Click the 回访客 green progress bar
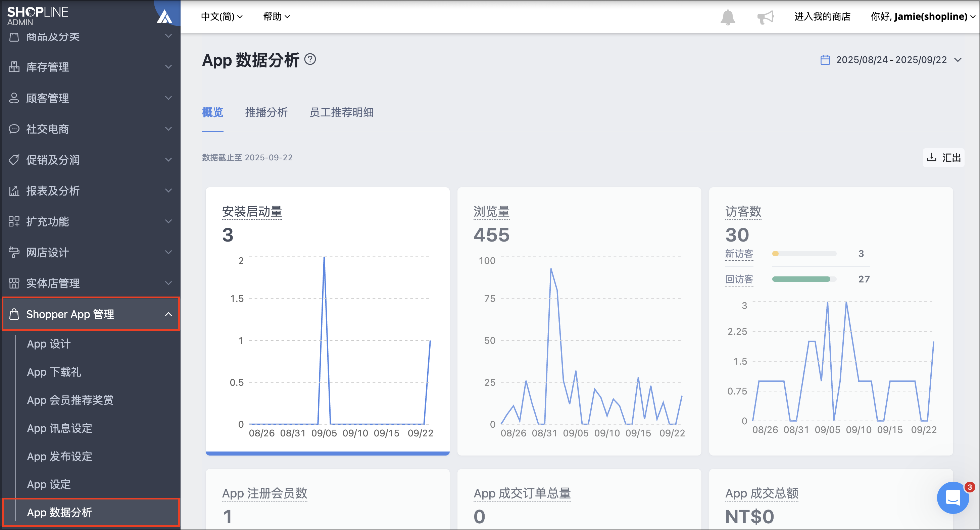The width and height of the screenshot is (980, 530). point(804,279)
